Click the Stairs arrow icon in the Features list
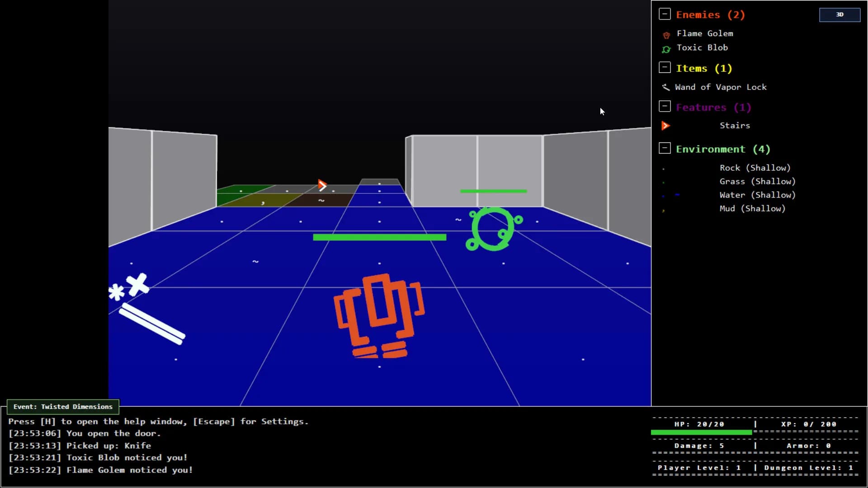This screenshot has height=488, width=868. coord(665,126)
